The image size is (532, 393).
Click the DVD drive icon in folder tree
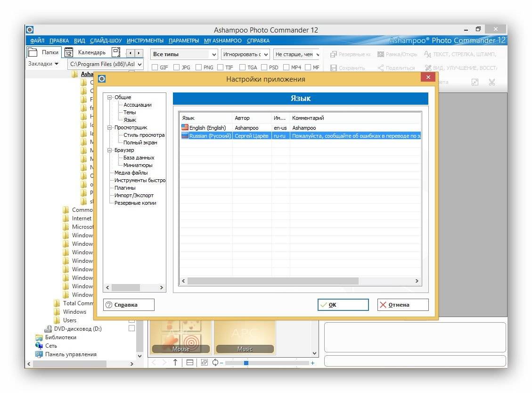coord(48,329)
